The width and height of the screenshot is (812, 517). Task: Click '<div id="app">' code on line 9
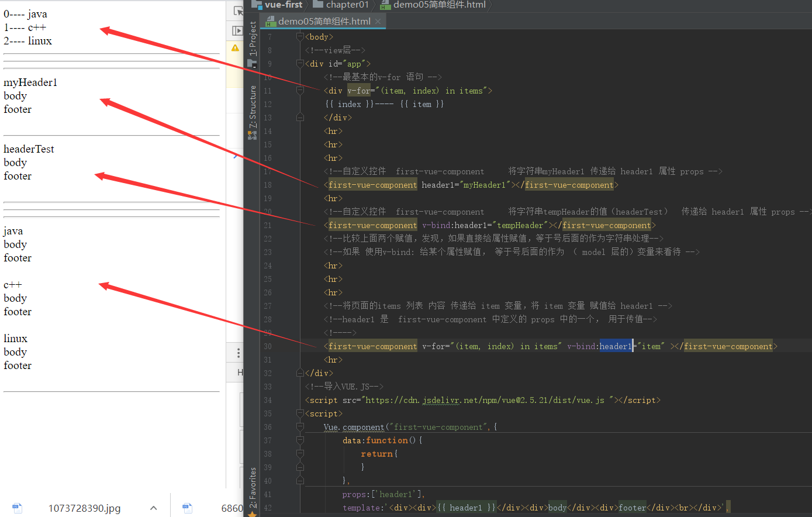pyautogui.click(x=338, y=64)
